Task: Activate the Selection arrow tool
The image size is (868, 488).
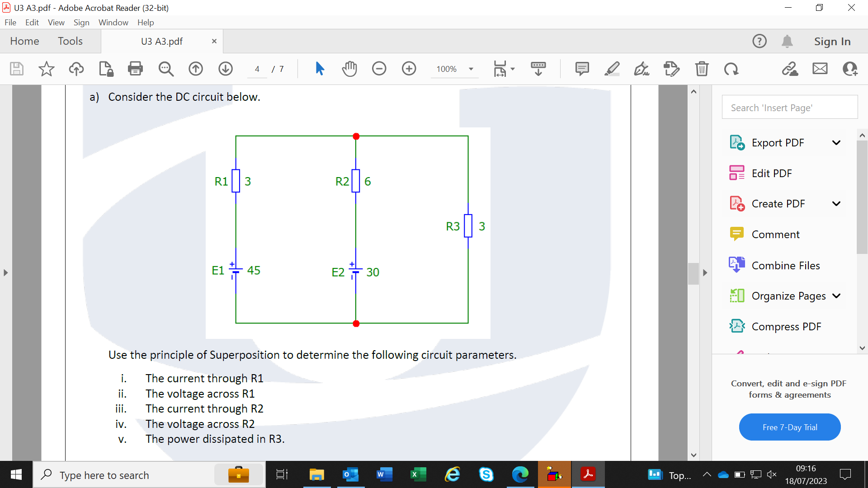Action: click(320, 69)
